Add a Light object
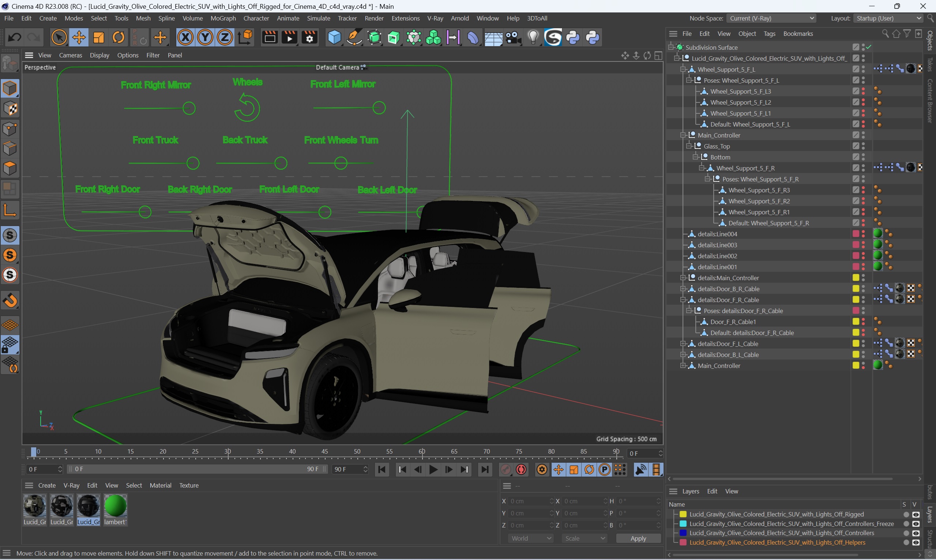Image resolution: width=936 pixels, height=560 pixels. (x=533, y=37)
